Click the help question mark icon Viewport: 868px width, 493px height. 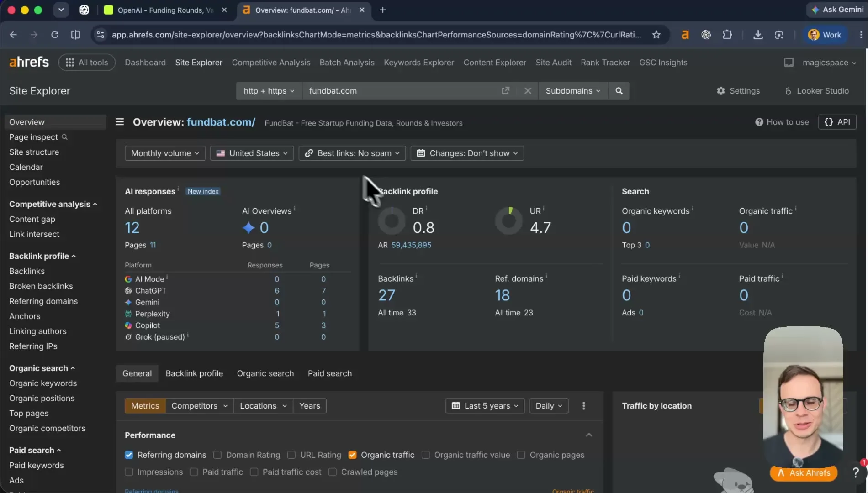click(x=856, y=473)
